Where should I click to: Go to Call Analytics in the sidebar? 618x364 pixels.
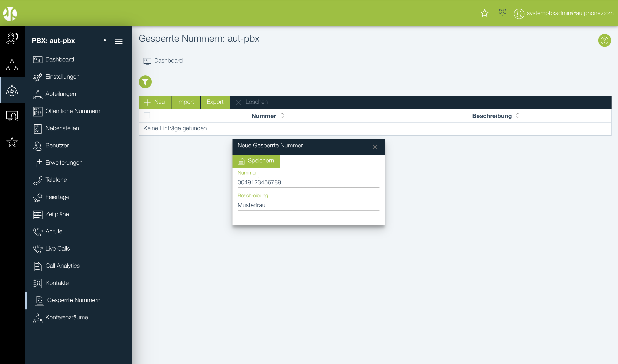(62, 266)
